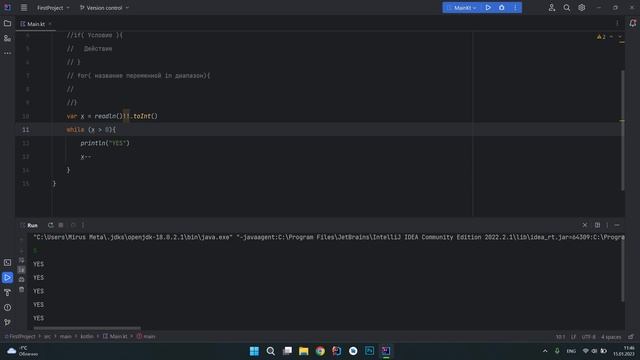Click src in the breadcrumb bar
This screenshot has width=640, height=360.
pyautogui.click(x=47, y=337)
